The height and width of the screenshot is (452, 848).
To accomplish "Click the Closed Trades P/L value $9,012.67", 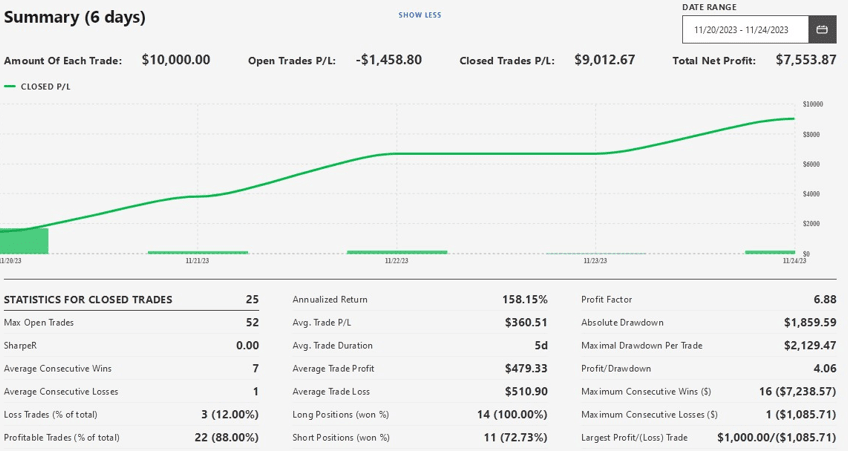I will coord(604,60).
